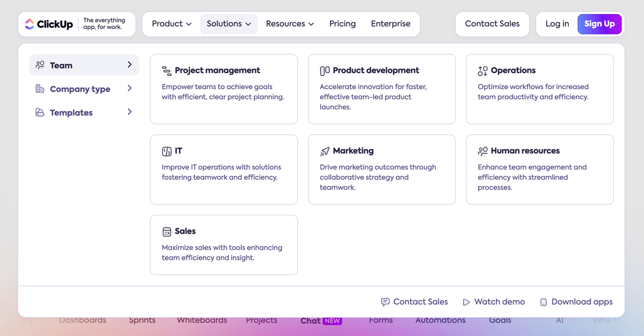Click the ClickUp logo icon
The image size is (644, 336).
tap(31, 24)
